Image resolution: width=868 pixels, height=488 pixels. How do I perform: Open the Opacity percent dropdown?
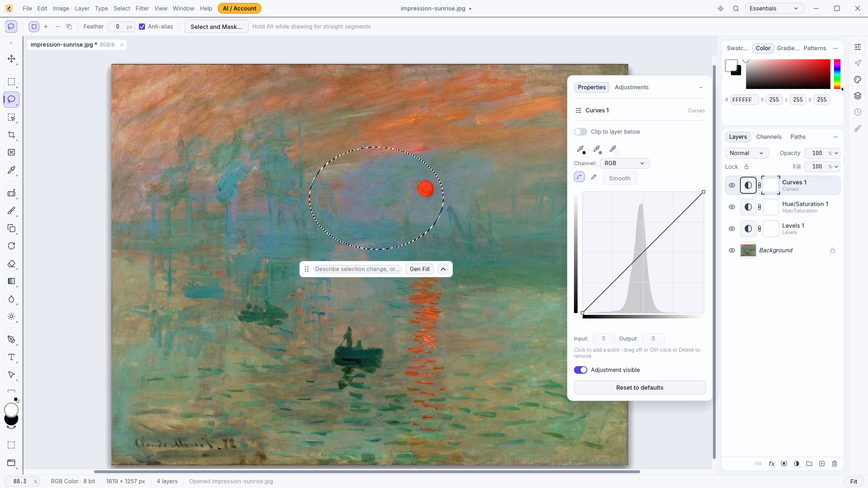tap(836, 153)
